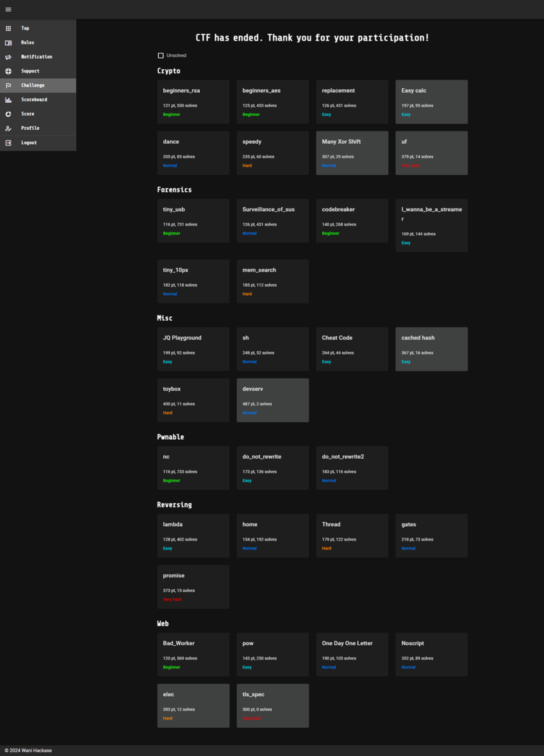Click the circular Score icon
This screenshot has height=756, width=544.
(x=8, y=113)
